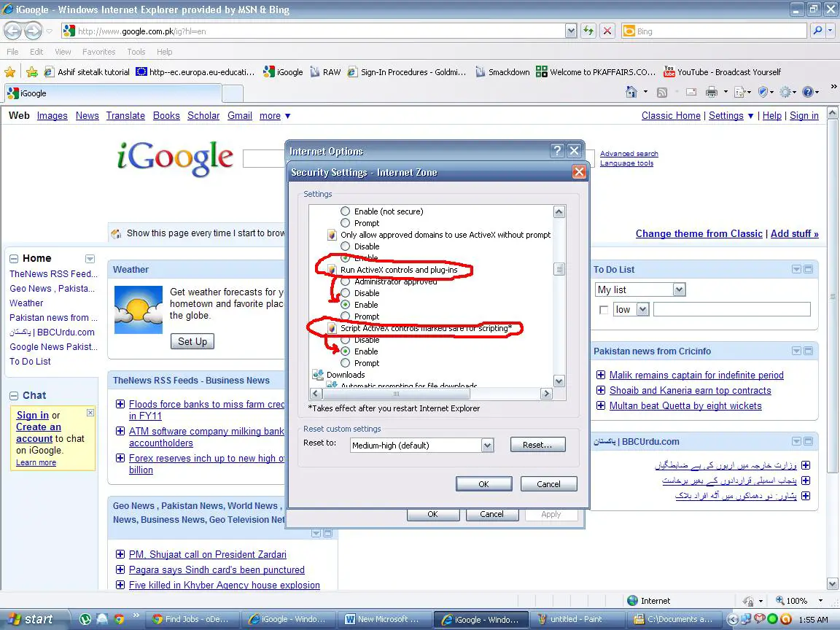
Task: Click the IE Forward navigation button
Action: coord(34,31)
